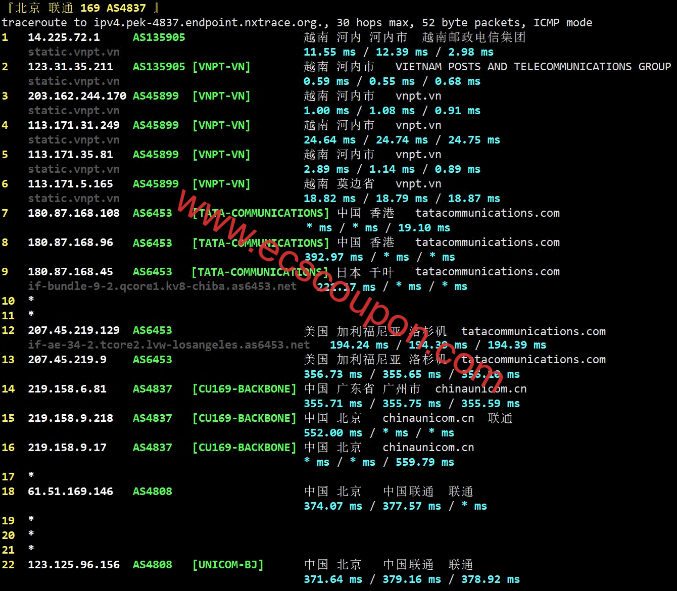The width and height of the screenshot is (677, 591).
Task: Click IP address 14.225.72.1
Action: pyautogui.click(x=64, y=38)
